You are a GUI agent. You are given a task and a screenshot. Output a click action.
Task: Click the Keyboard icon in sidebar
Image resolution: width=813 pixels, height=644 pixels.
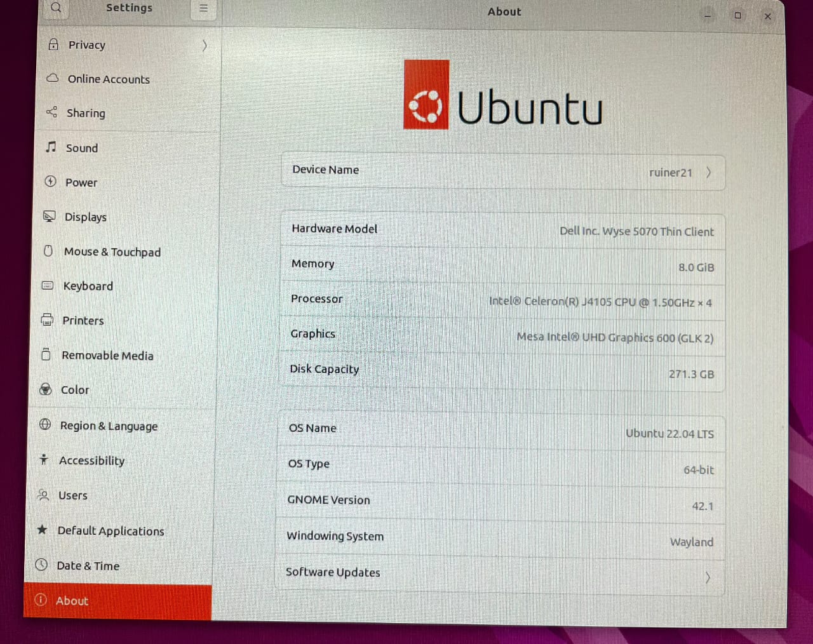pyautogui.click(x=48, y=285)
